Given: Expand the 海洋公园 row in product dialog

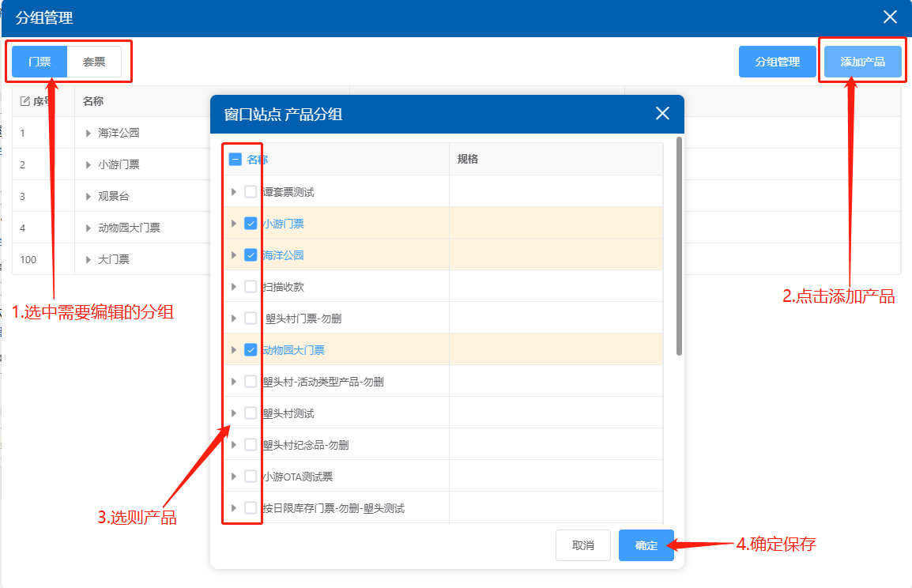Looking at the screenshot, I should 233,255.
